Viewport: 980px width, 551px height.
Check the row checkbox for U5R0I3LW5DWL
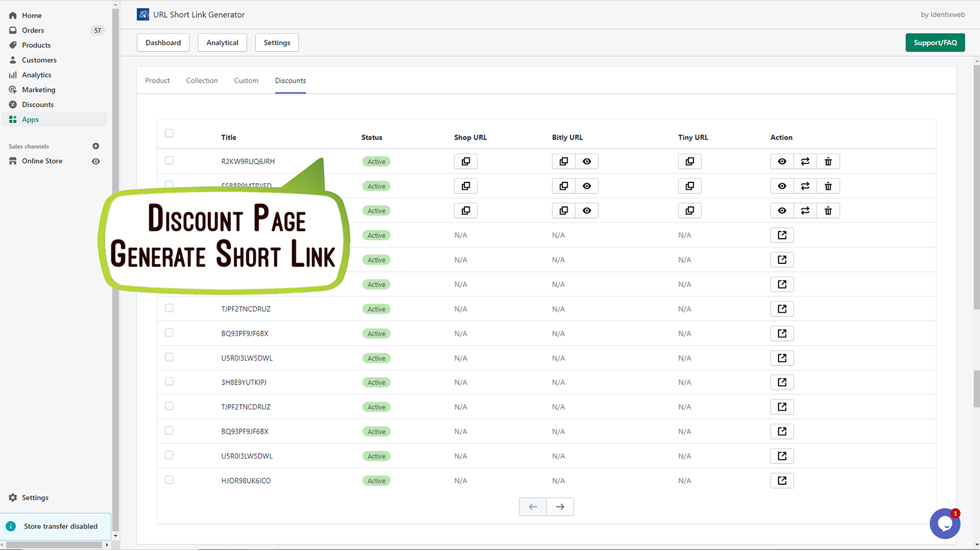[169, 357]
